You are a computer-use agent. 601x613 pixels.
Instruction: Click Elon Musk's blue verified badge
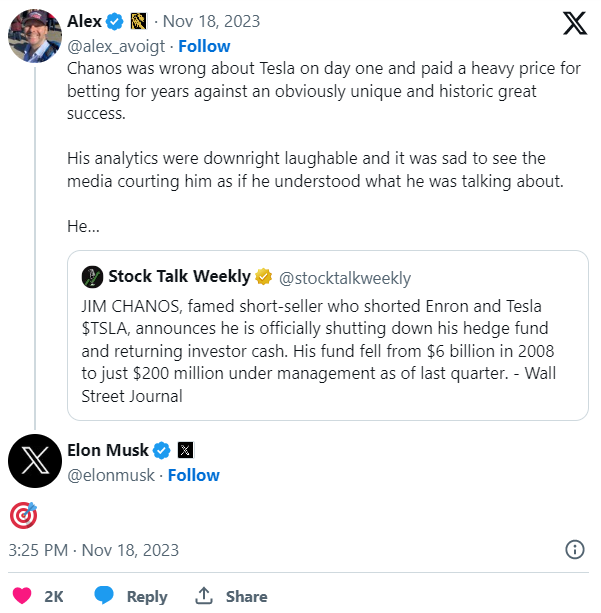pos(161,450)
